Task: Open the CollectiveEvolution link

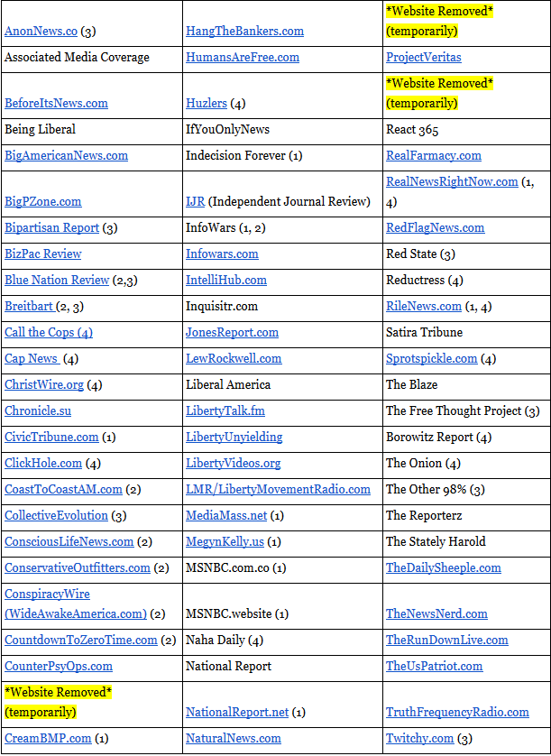Action: (x=57, y=516)
